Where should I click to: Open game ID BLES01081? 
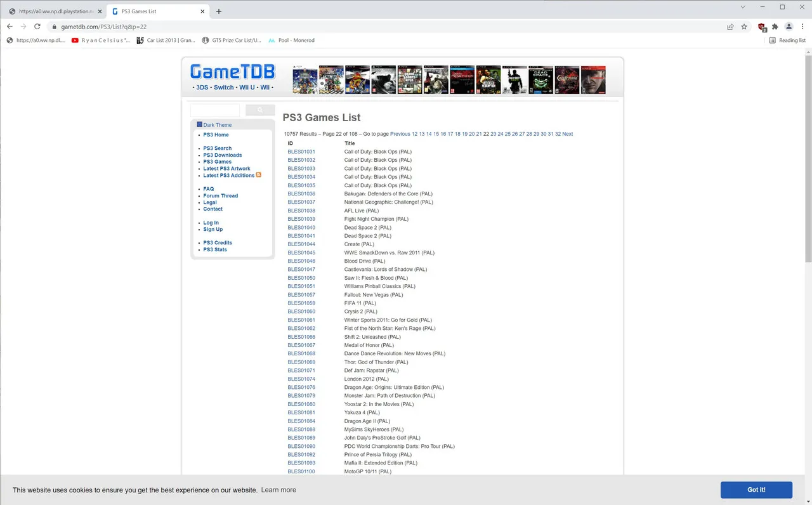(x=301, y=413)
